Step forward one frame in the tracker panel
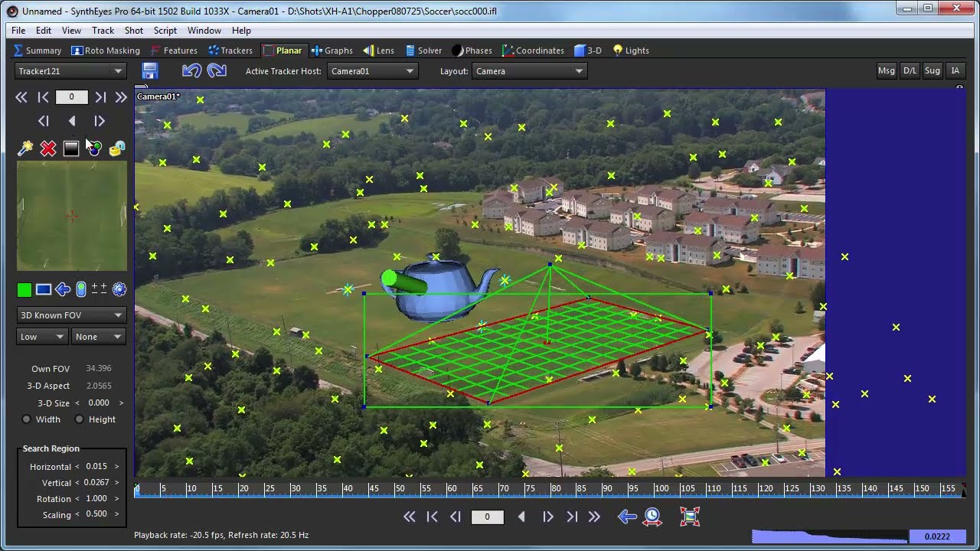 [x=100, y=121]
